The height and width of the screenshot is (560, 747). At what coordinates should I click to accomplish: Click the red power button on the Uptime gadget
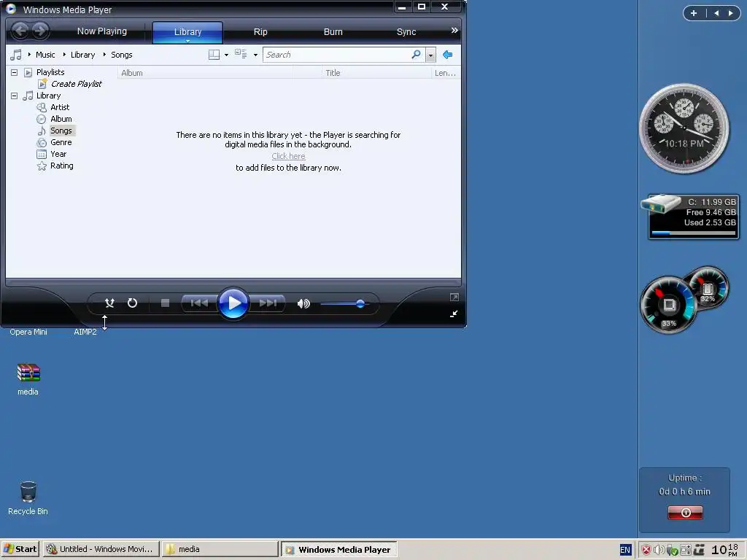click(x=685, y=513)
